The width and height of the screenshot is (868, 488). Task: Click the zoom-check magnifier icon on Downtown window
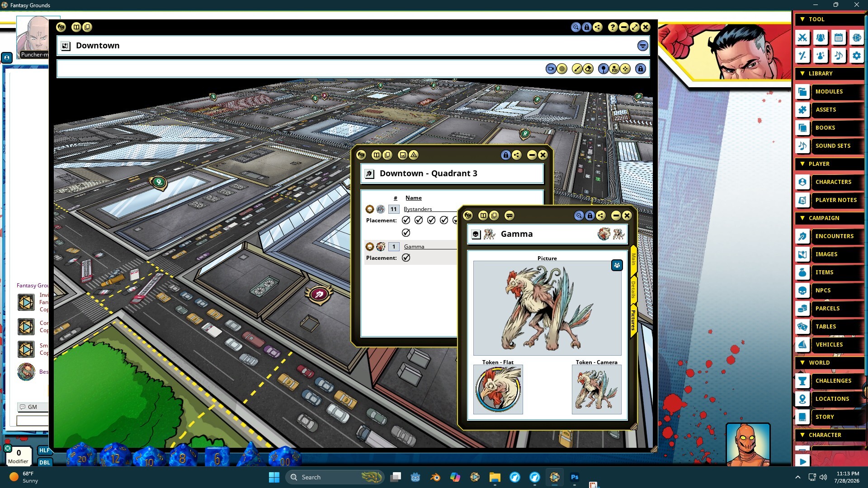point(576,27)
